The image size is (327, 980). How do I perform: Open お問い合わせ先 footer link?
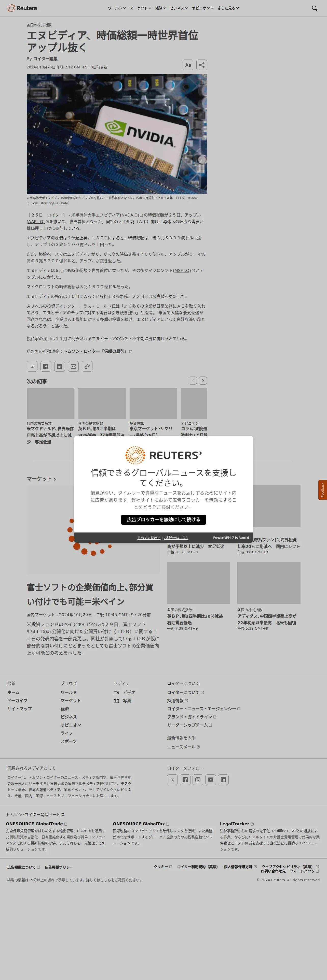pos(273,871)
